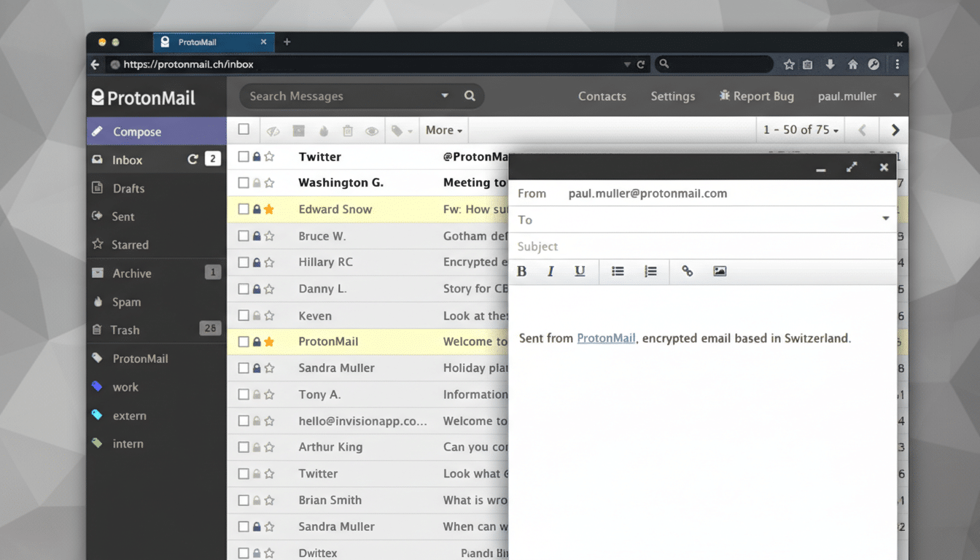
Task: Insert a hyperlink in the message body
Action: [x=686, y=271]
